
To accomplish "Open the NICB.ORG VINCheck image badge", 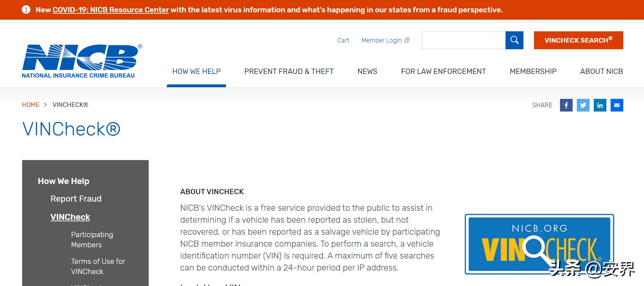I will coord(539,244).
